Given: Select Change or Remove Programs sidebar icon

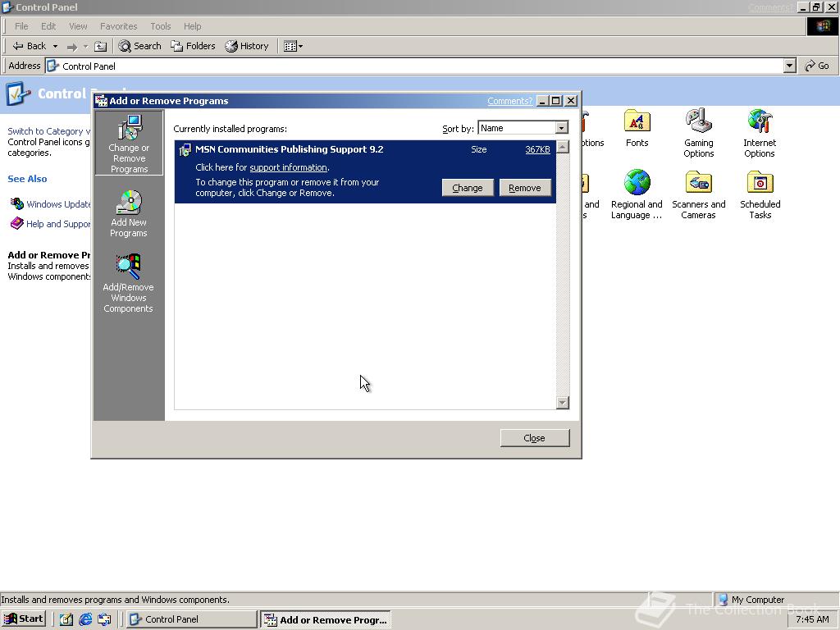Looking at the screenshot, I should pyautogui.click(x=129, y=143).
